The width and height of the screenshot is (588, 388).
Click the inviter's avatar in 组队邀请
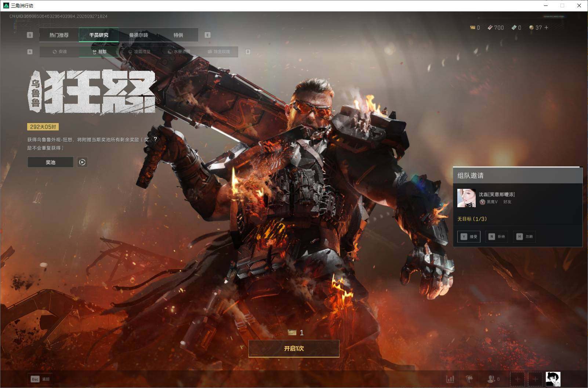point(467,198)
